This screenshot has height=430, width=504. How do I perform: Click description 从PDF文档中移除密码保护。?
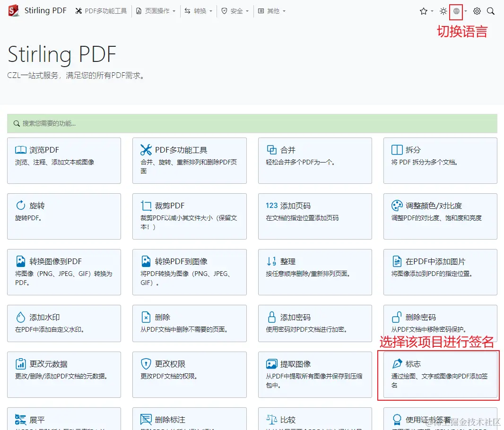click(x=429, y=329)
